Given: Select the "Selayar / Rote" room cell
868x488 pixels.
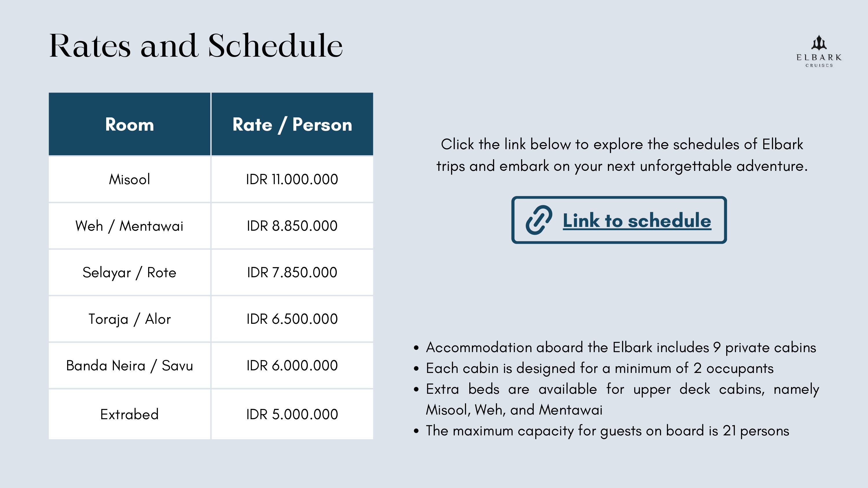Looking at the screenshot, I should click(x=129, y=272).
